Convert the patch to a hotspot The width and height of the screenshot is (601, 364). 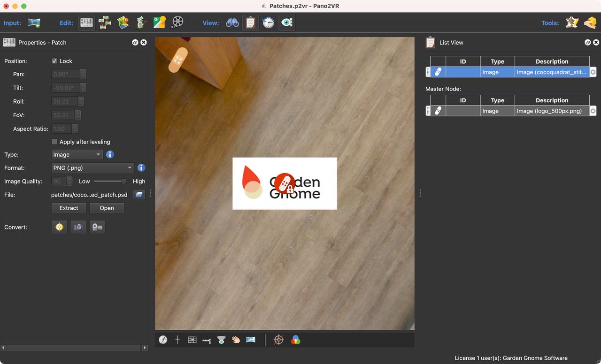pyautogui.click(x=59, y=227)
